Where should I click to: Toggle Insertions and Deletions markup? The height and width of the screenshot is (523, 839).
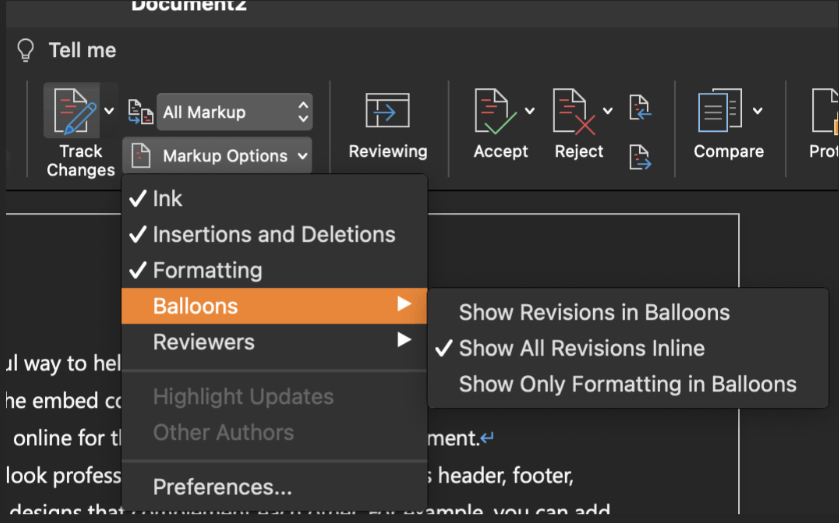click(274, 234)
